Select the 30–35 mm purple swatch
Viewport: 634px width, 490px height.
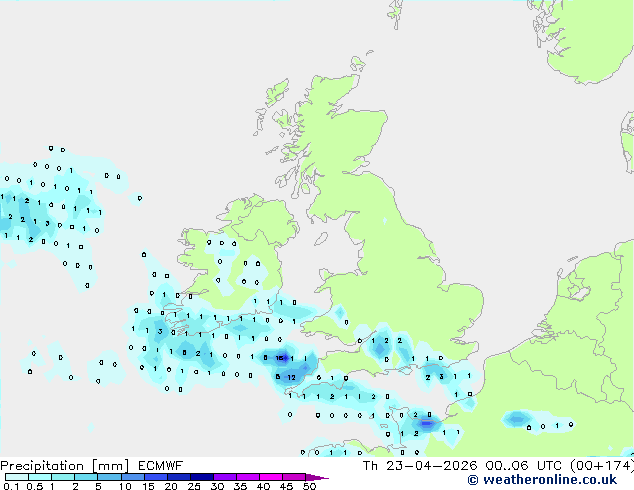click(224, 477)
